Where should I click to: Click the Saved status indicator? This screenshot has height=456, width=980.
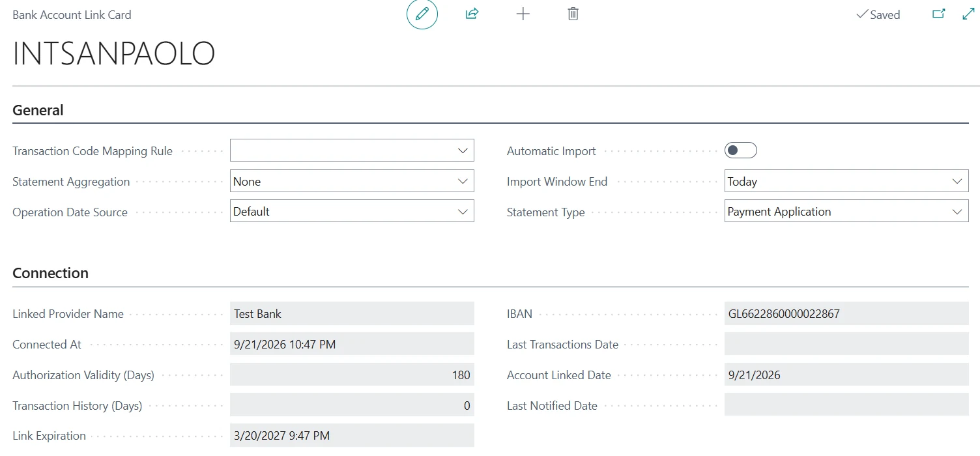[x=878, y=14]
